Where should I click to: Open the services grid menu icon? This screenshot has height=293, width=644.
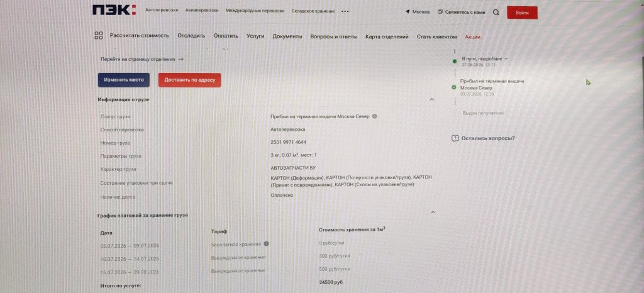coord(99,36)
